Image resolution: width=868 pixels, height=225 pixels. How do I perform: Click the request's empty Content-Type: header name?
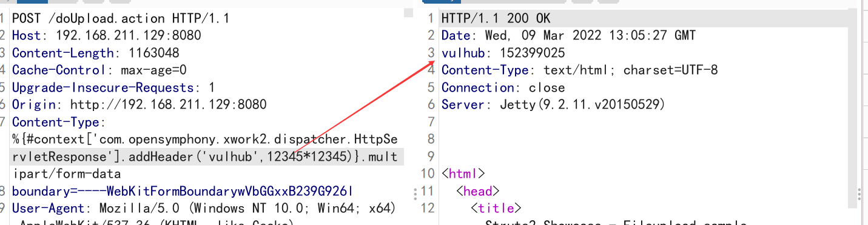59,123
